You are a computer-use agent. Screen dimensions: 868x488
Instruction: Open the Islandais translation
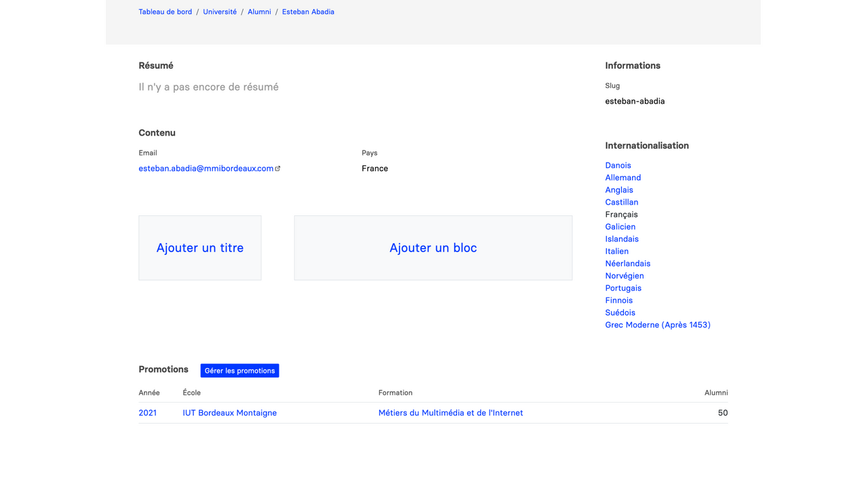(x=621, y=239)
